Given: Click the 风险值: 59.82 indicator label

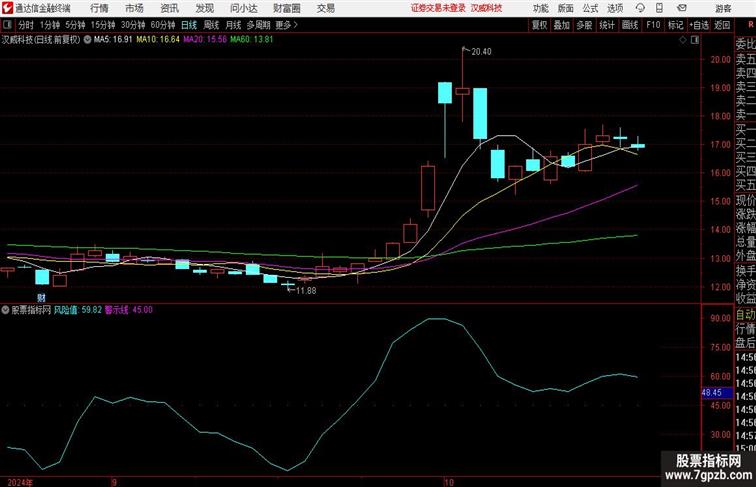Looking at the screenshot, I should (78, 310).
